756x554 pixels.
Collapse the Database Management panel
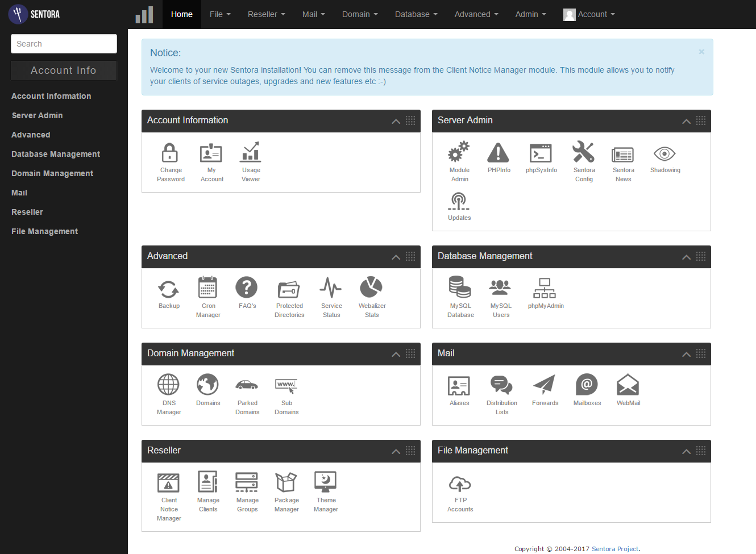pos(687,257)
